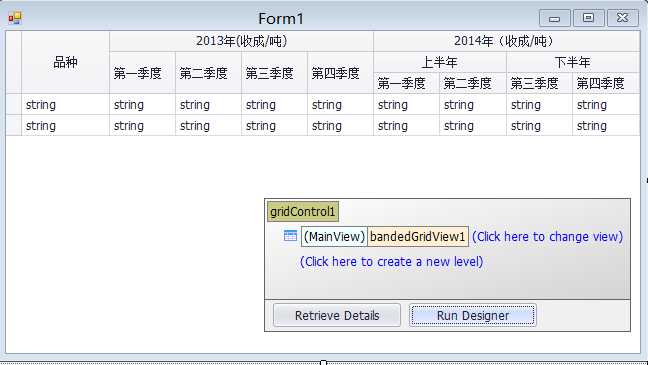Click the Run Designer button
The width and height of the screenshot is (648, 365).
473,315
